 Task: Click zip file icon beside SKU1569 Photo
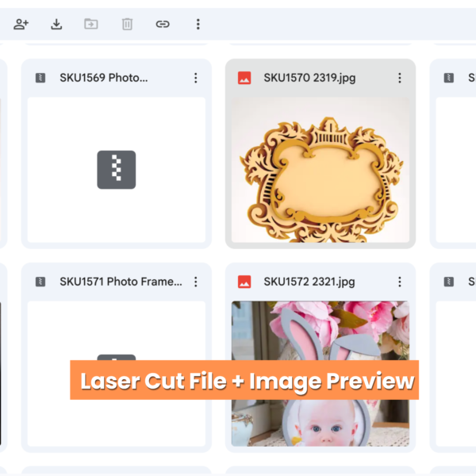(x=40, y=78)
